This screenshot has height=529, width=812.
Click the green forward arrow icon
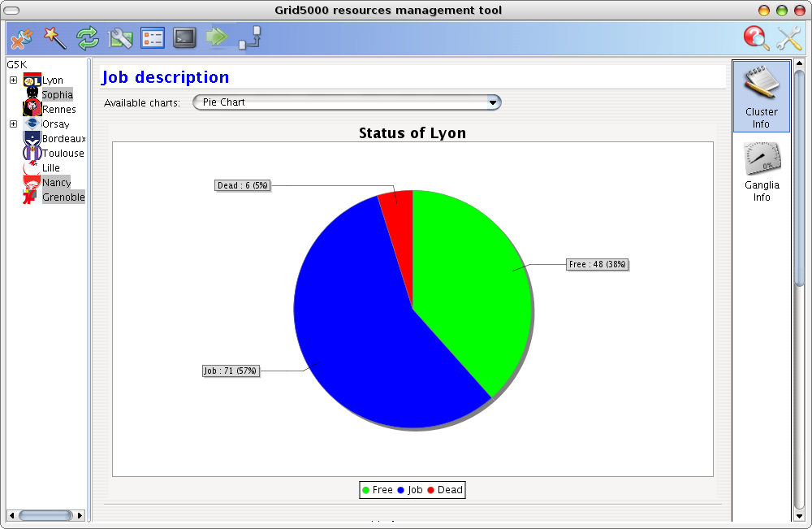point(217,37)
